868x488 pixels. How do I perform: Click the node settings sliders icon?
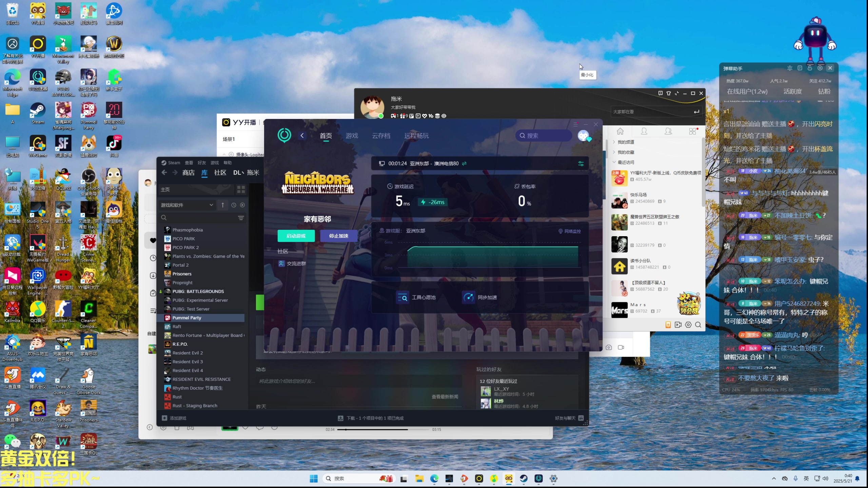(581, 164)
